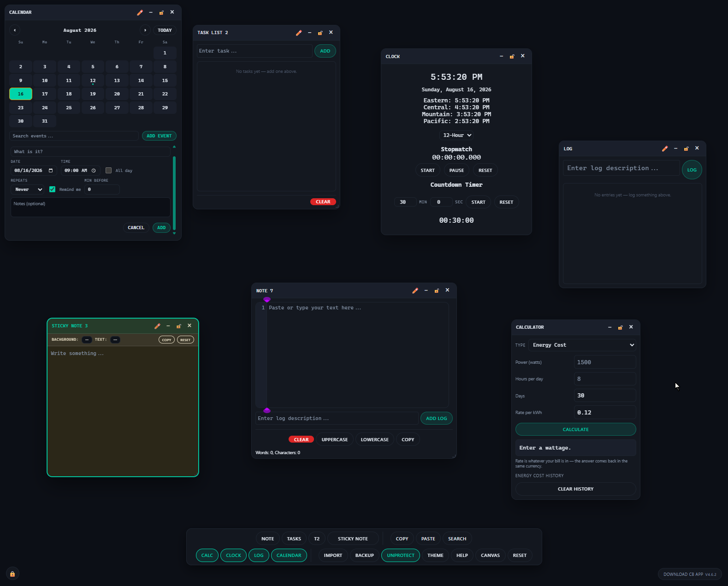Click the upper purple marker in Note 7
The width and height of the screenshot is (728, 586).
[267, 300]
